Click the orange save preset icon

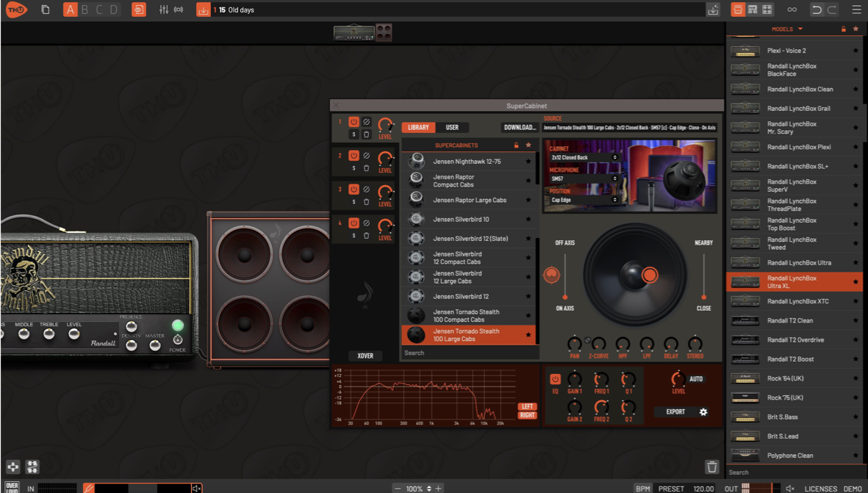203,10
